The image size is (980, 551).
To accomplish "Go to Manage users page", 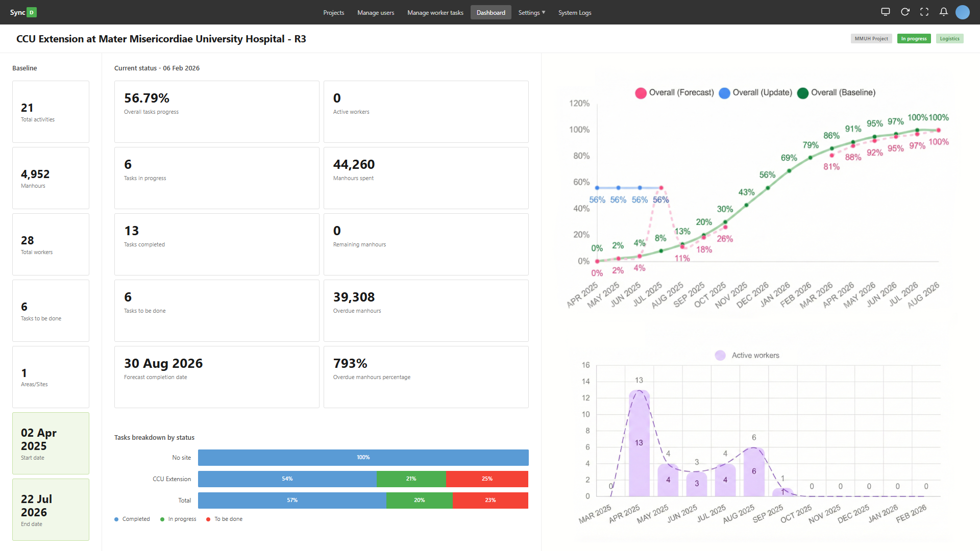I will [376, 13].
